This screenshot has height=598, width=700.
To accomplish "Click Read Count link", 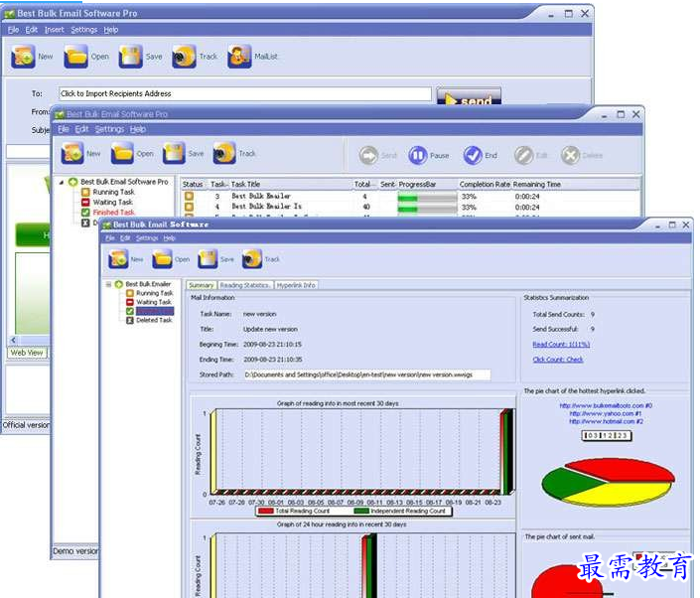I will point(561,344).
